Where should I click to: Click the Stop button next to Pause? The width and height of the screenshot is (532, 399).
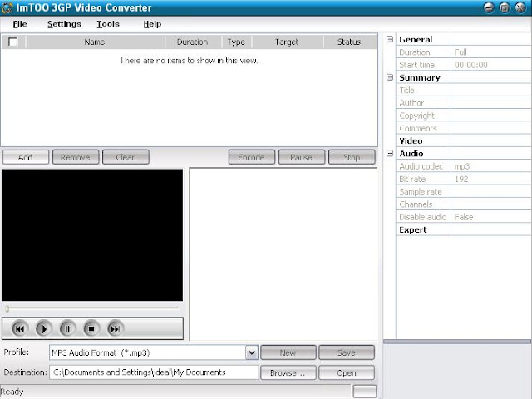pos(352,157)
